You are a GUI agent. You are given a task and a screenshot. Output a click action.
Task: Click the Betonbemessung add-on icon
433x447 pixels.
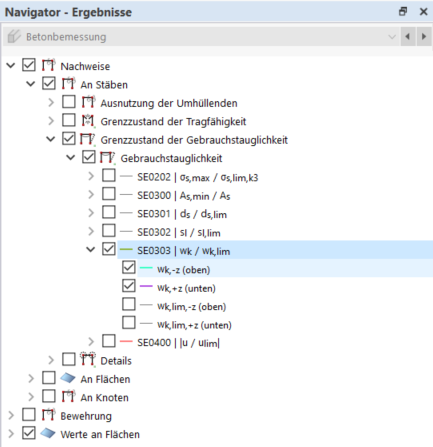[14, 36]
